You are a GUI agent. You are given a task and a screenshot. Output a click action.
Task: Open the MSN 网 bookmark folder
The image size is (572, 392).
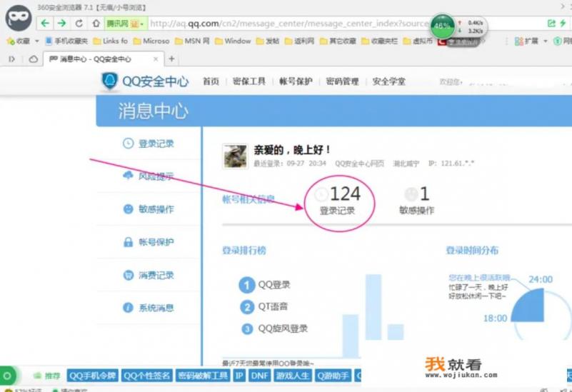coord(192,41)
